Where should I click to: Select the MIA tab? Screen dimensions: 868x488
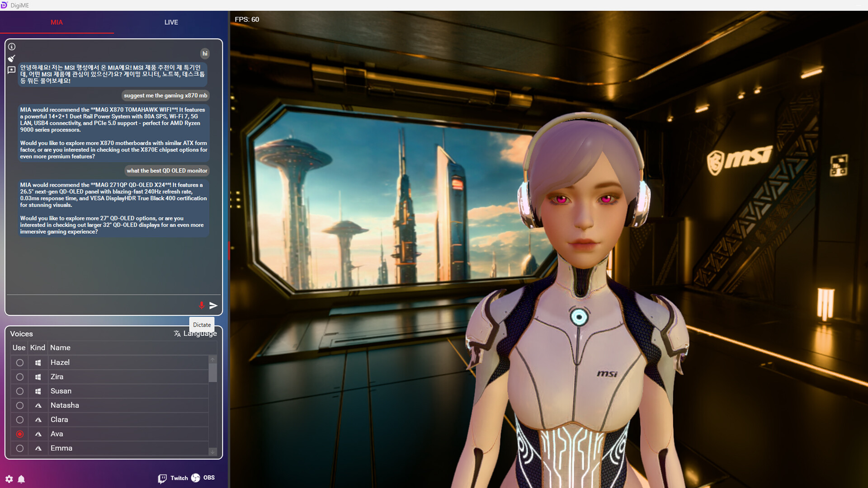57,22
